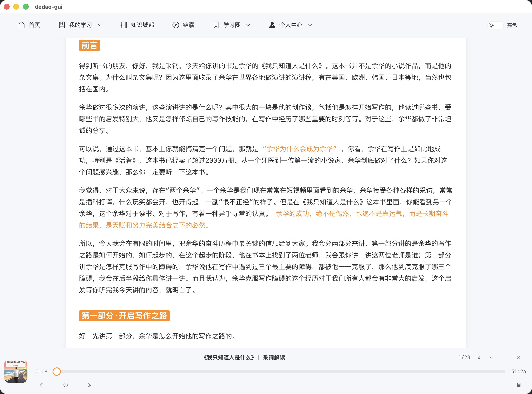Open the playback speed dropdown chevron

click(491, 357)
